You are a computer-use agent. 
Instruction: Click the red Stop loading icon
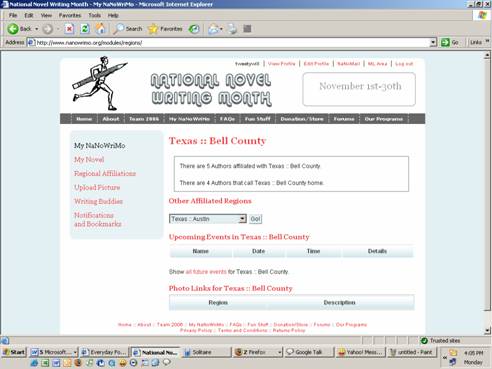pyautogui.click(x=69, y=29)
